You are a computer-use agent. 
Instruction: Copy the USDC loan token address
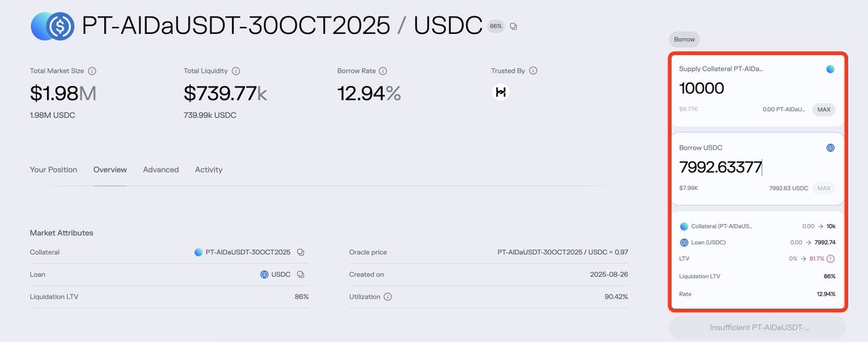tap(300, 275)
